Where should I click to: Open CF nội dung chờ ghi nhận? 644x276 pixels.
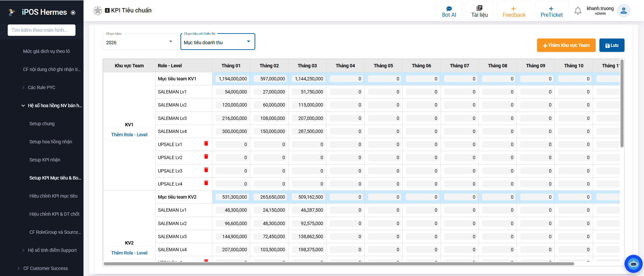(x=52, y=69)
